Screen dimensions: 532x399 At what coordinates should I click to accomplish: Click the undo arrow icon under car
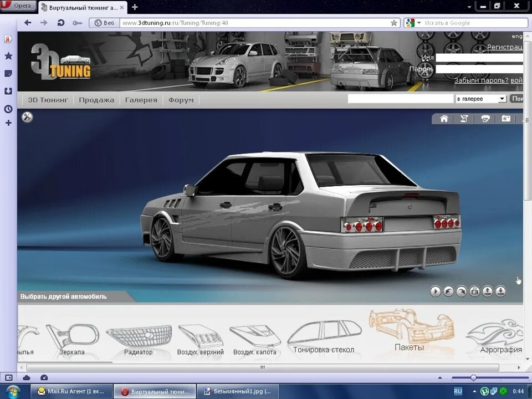(448, 291)
